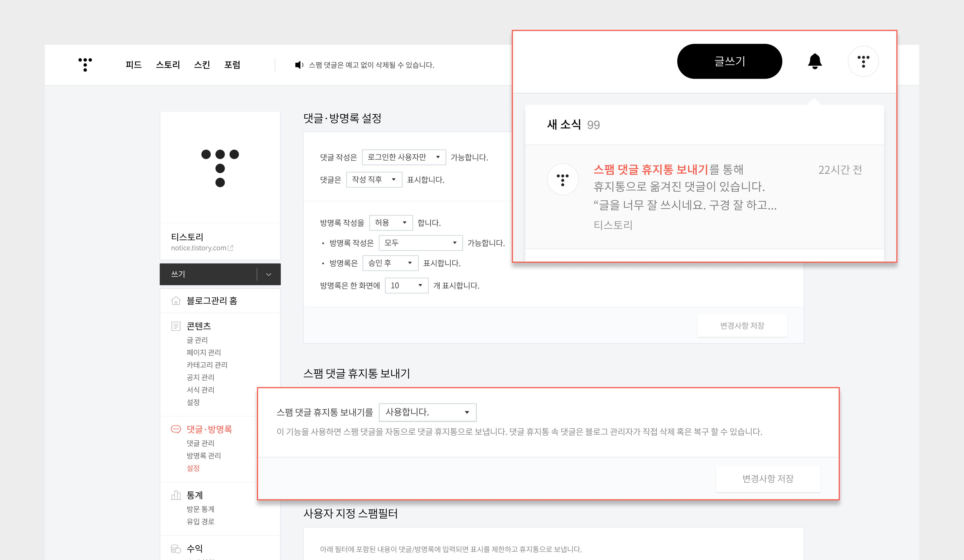Click the speaker announcement icon

299,65
